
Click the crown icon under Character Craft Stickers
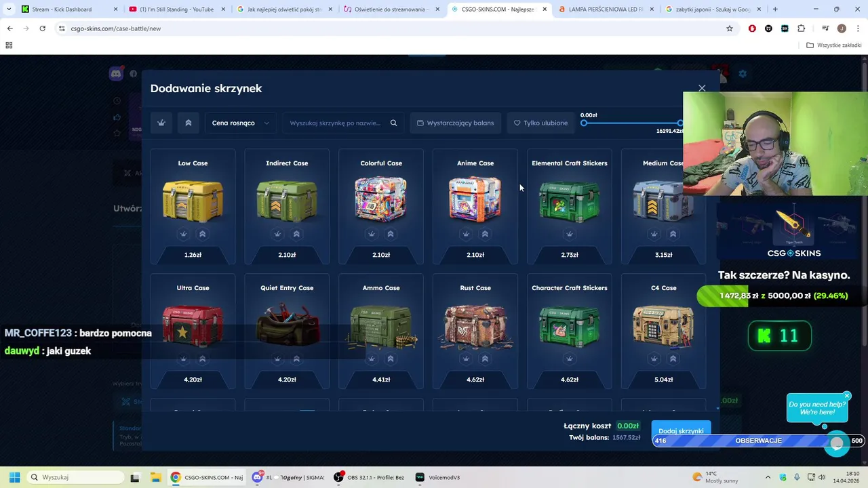(x=570, y=359)
